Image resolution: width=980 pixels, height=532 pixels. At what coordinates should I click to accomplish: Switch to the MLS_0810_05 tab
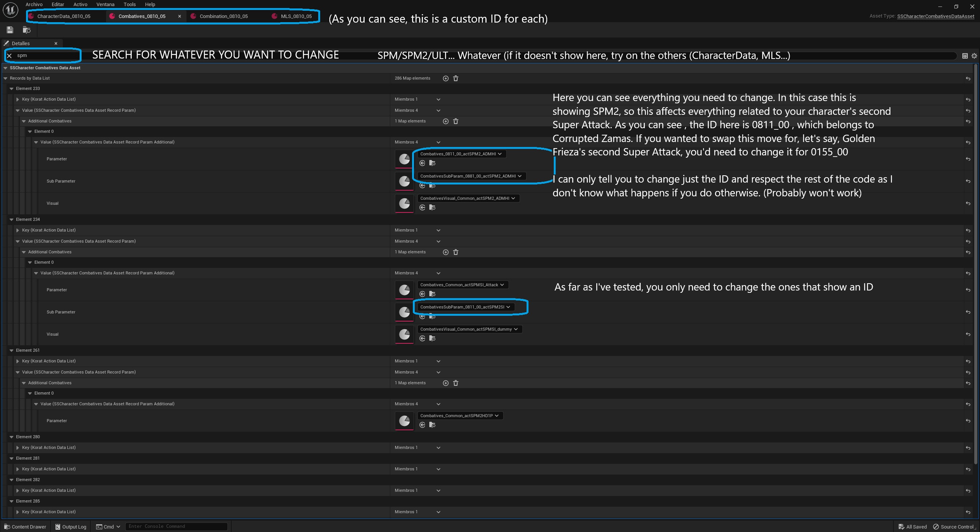tap(293, 16)
